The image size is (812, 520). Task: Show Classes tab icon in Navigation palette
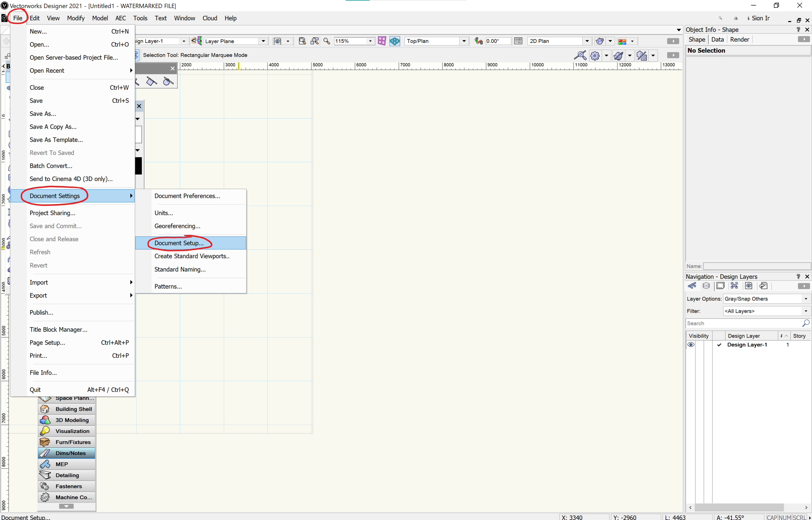[x=692, y=286]
